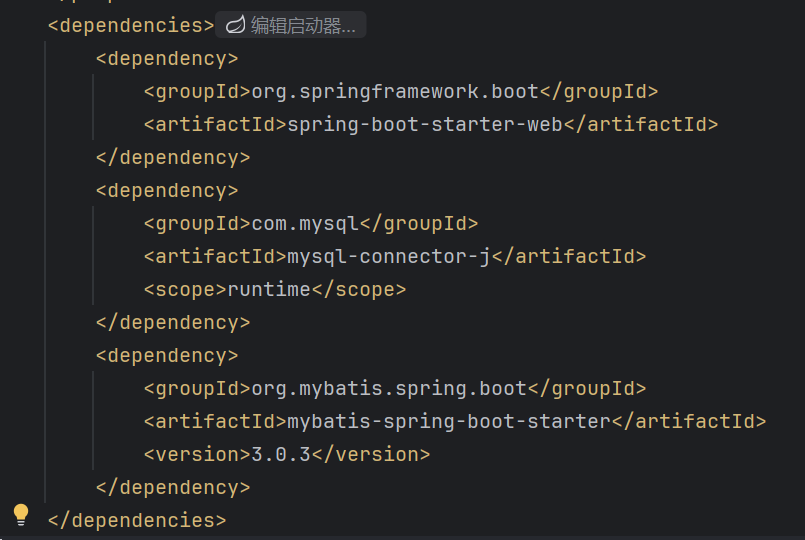
Task: Click closing dependency tag after version line
Action: (x=173, y=488)
